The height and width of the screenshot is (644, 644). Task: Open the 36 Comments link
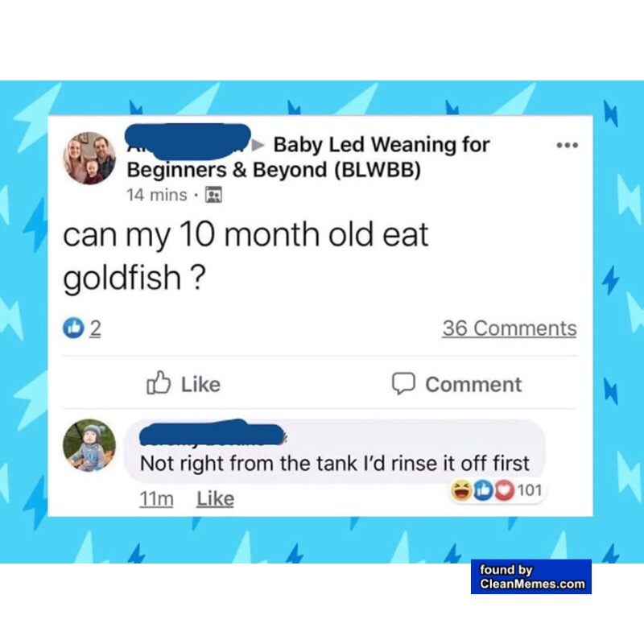[x=510, y=328]
